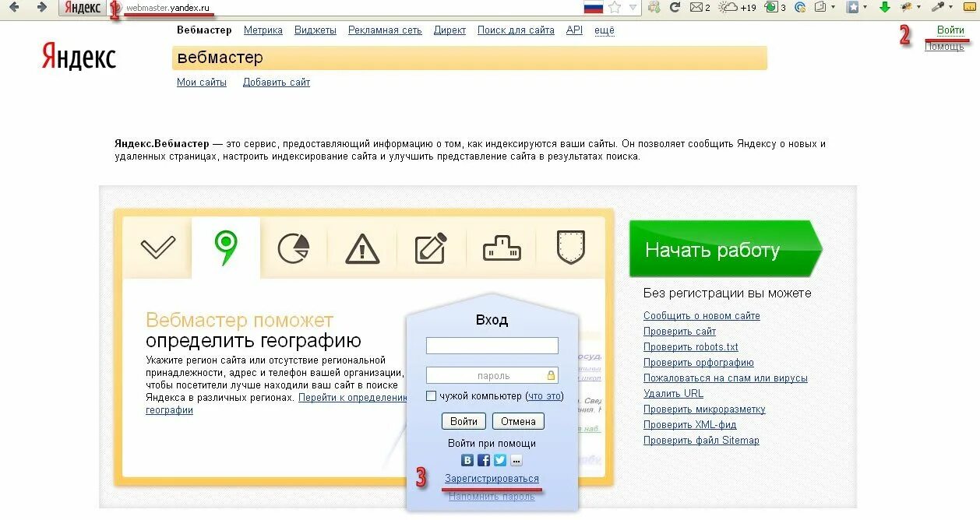980x520 pixels.
Task: Select the router device feature tab icon
Action: [x=502, y=249]
